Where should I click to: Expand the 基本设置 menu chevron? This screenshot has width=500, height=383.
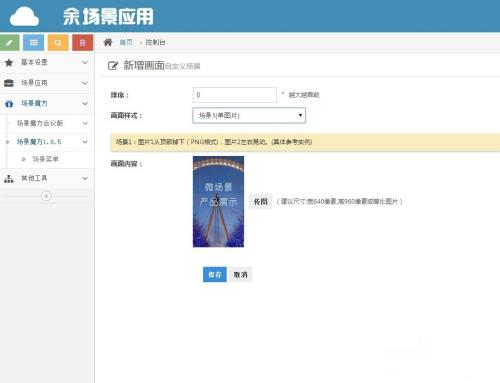click(85, 62)
